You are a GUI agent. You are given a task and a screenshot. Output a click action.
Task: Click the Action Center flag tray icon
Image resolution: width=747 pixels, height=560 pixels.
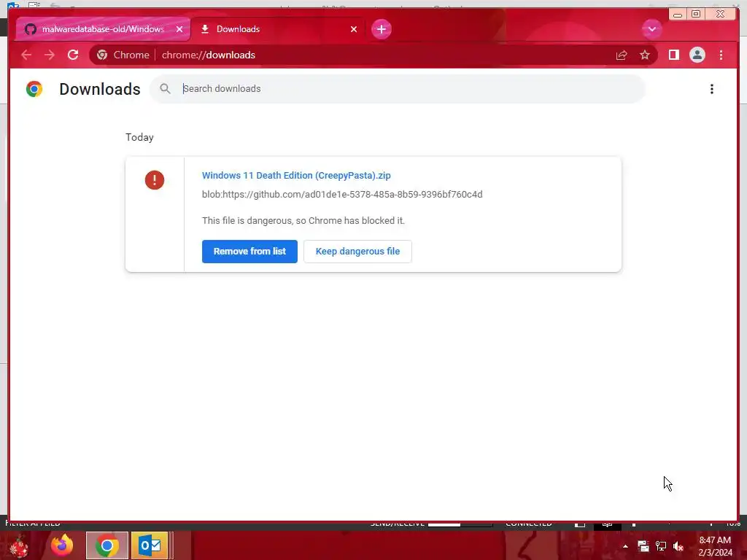click(x=643, y=546)
